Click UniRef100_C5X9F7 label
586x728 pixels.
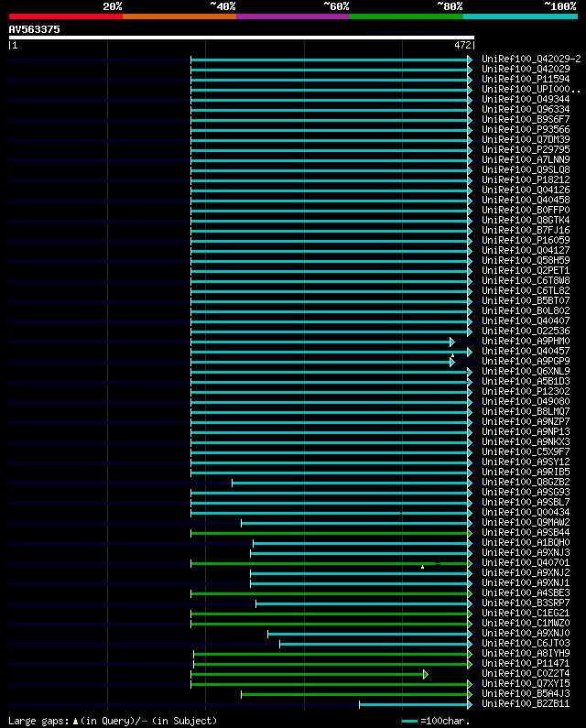[x=526, y=452]
